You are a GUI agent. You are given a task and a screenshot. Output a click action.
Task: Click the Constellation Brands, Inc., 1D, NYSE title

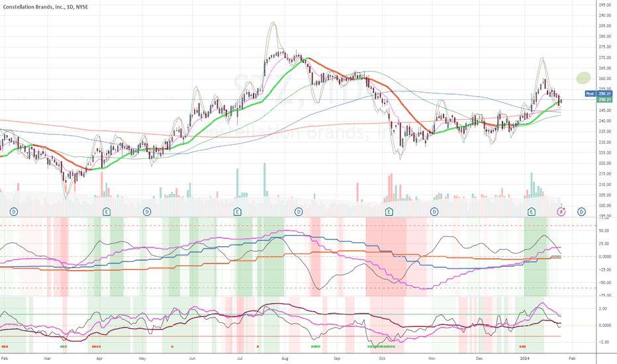(44, 7)
